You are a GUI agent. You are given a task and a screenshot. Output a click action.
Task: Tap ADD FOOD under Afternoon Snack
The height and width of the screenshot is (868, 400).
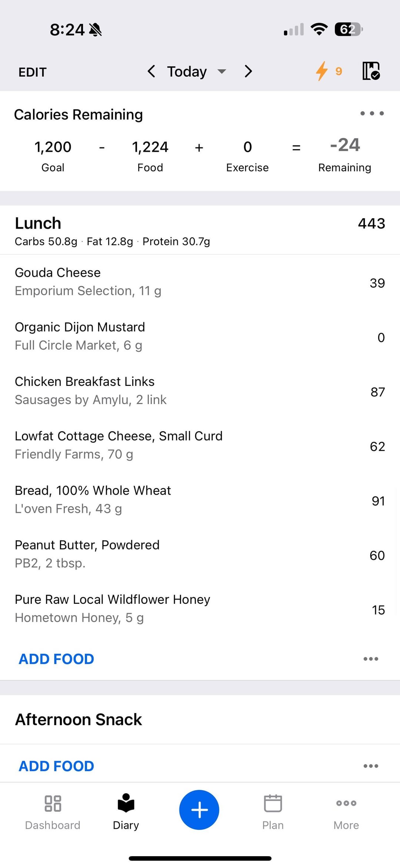(x=56, y=766)
